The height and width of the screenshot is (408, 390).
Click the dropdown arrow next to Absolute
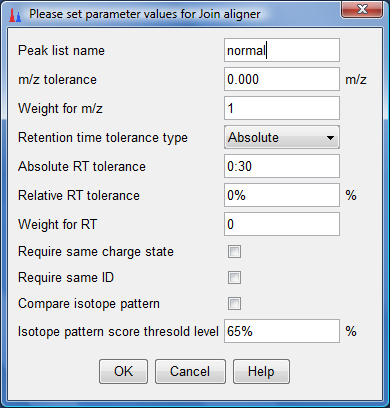pyautogui.click(x=330, y=138)
